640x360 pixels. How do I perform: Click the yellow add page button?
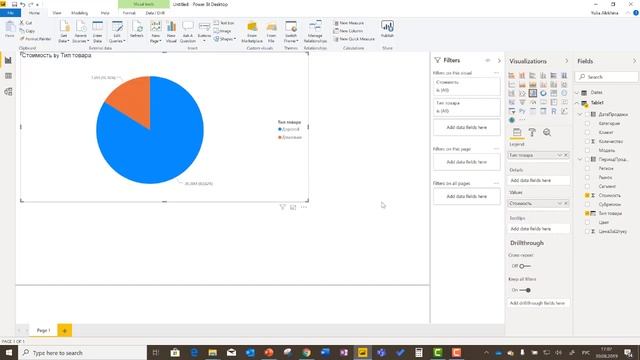click(64, 330)
